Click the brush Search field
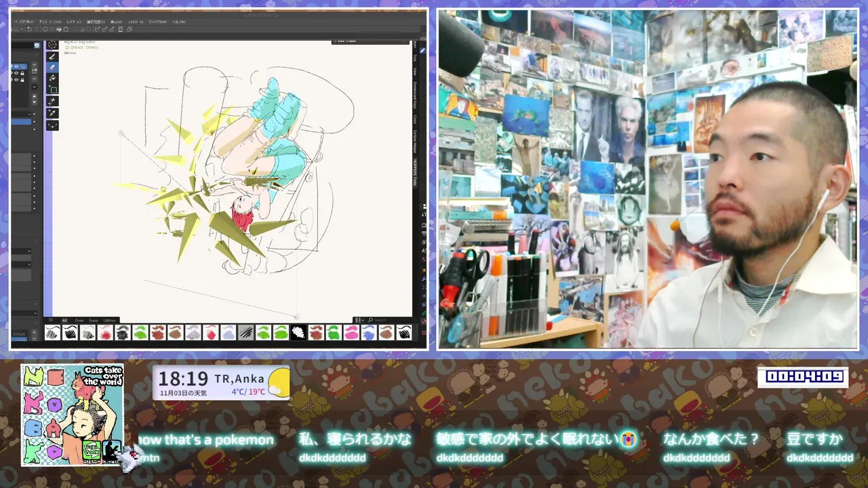868x488 pixels. tap(390, 320)
